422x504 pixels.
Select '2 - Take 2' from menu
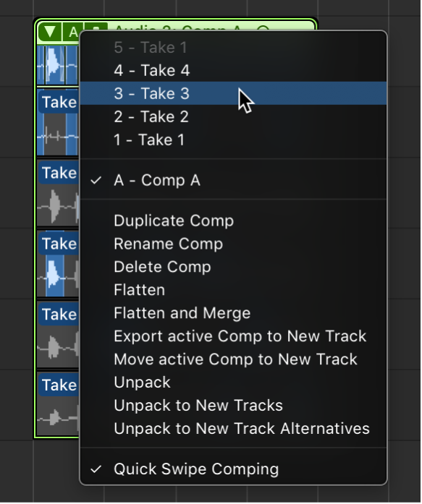234,116
